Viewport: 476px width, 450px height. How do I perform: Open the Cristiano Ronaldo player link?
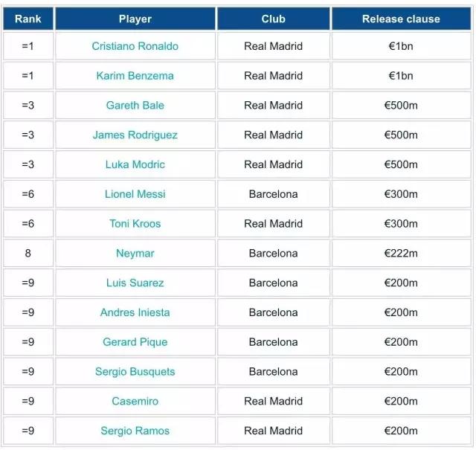coord(135,46)
